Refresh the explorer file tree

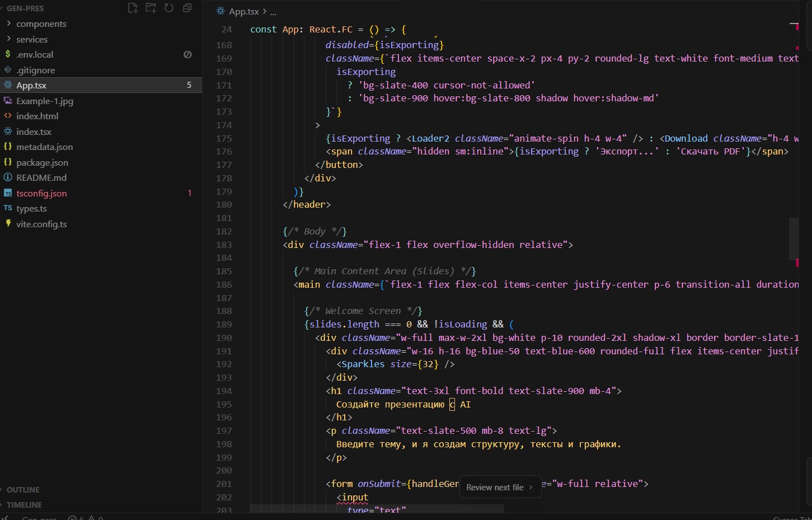[169, 8]
